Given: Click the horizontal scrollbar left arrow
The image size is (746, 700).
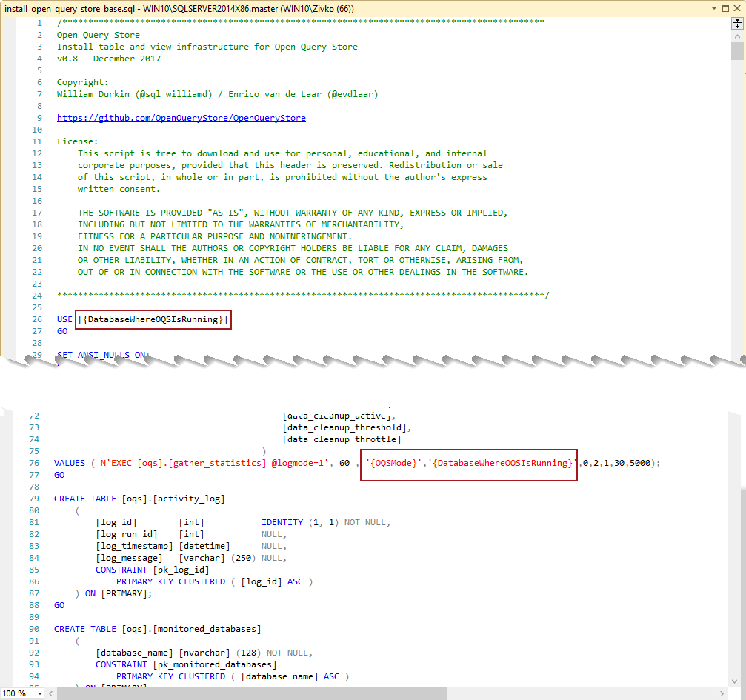Looking at the screenshot, I should click(x=51, y=694).
